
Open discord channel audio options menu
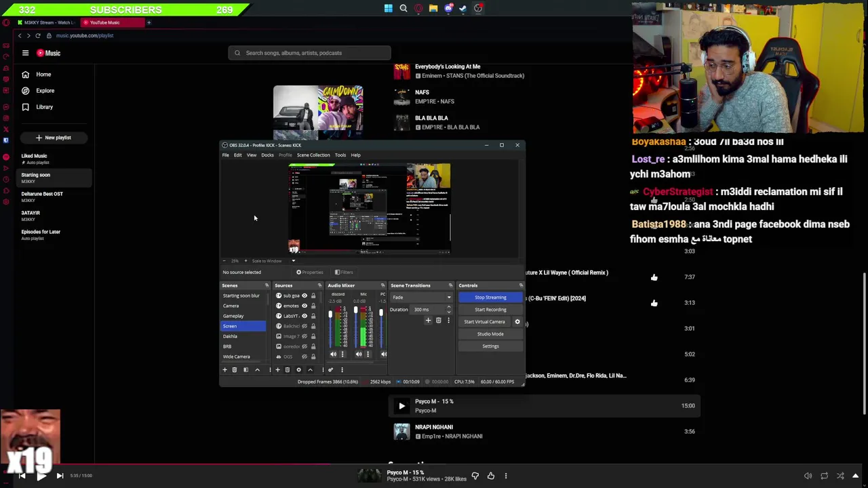(x=342, y=354)
